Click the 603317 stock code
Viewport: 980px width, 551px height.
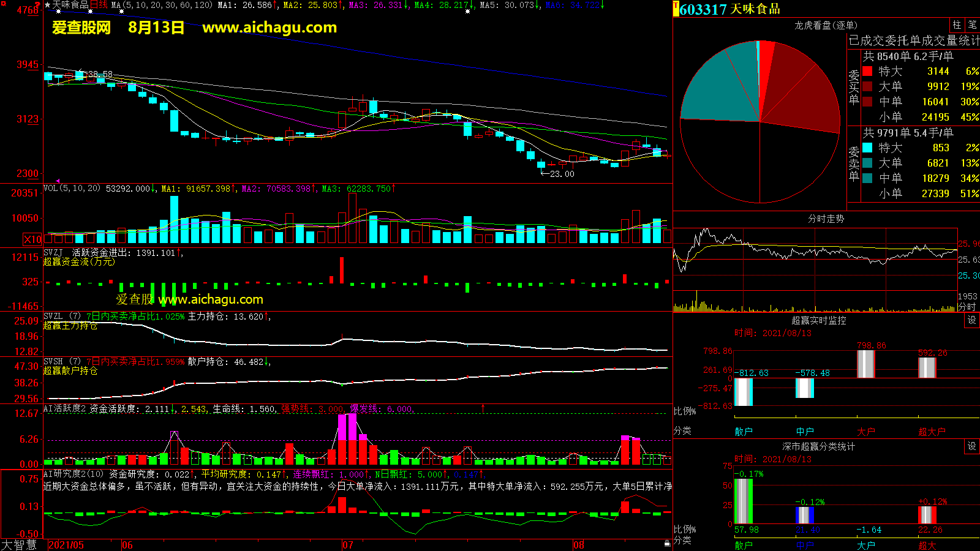click(703, 9)
